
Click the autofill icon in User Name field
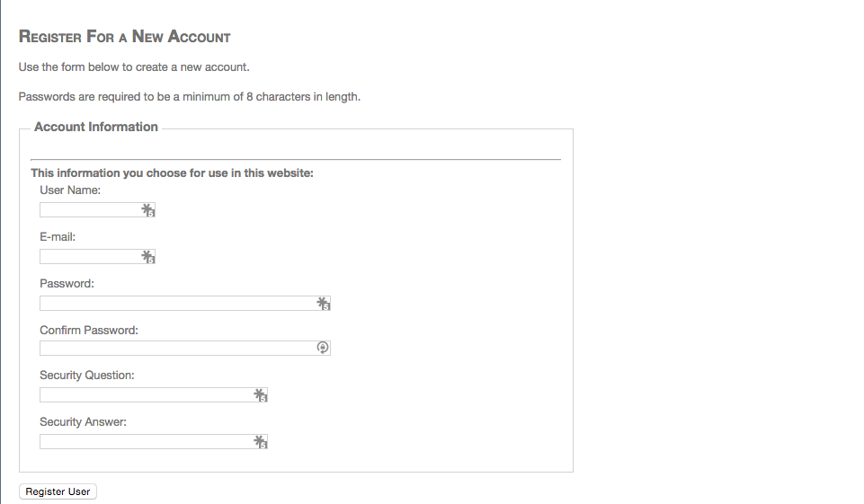click(148, 210)
